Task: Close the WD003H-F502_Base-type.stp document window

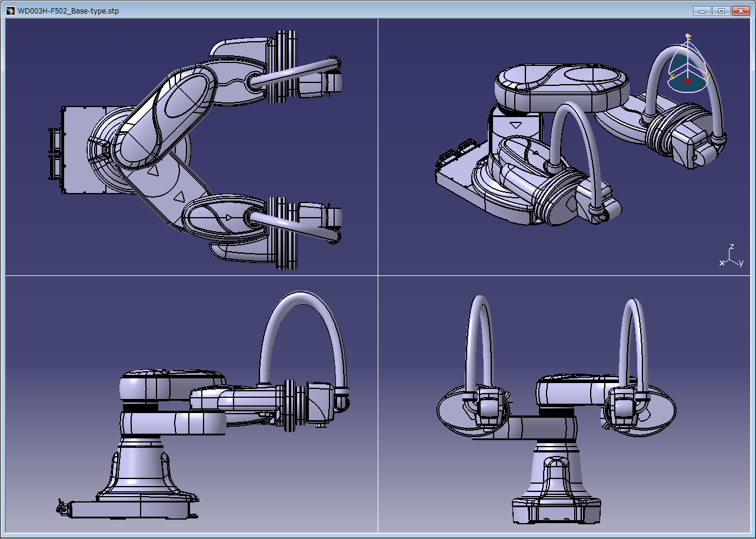Action: click(740, 11)
